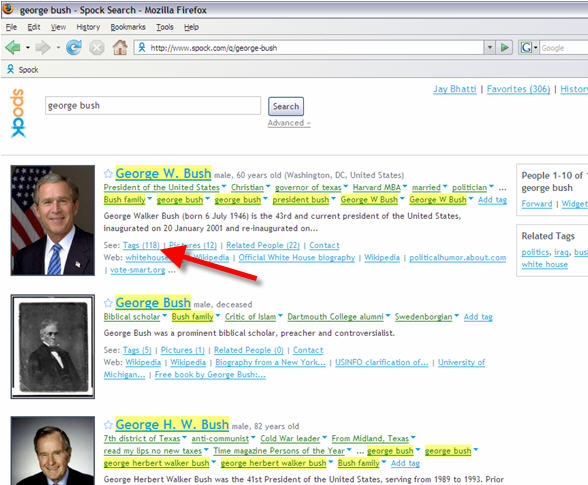This screenshot has width=588, height=485.
Task: Open Tags (118) link
Action: point(141,245)
